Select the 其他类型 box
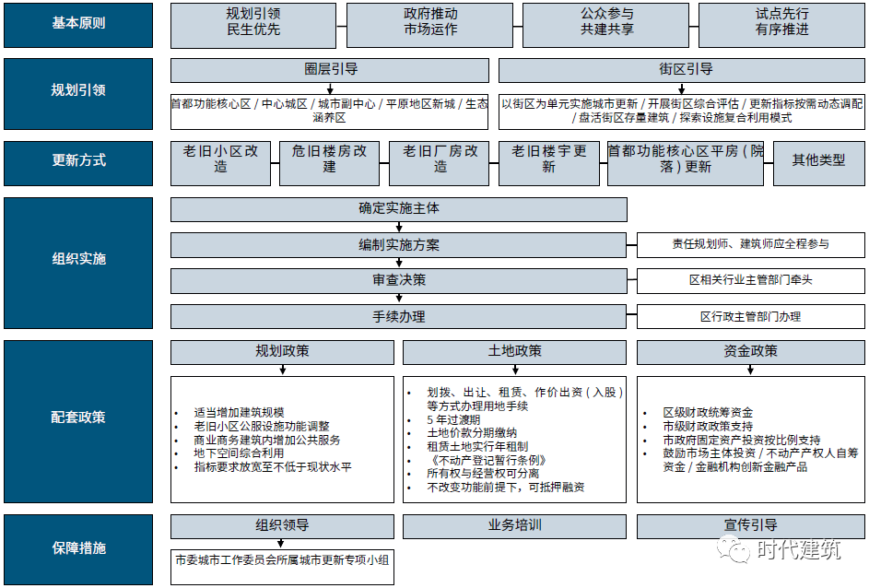The width and height of the screenshot is (869, 588). (x=819, y=163)
